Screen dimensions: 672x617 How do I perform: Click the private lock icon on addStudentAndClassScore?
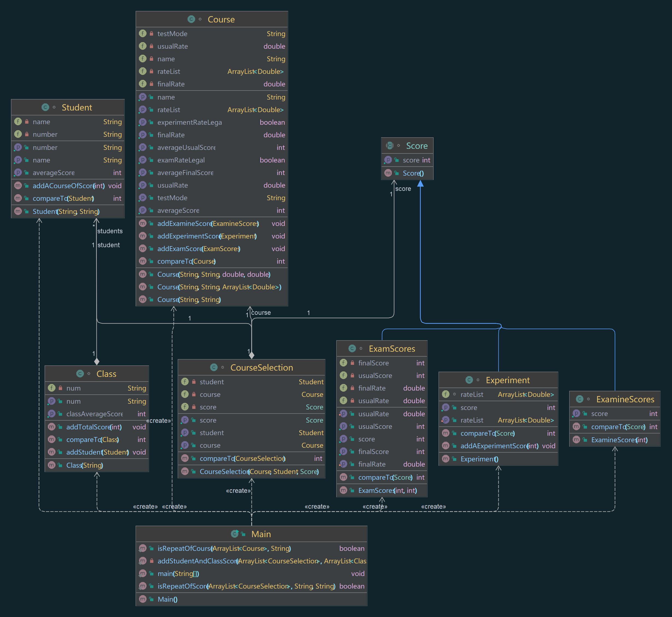pyautogui.click(x=151, y=561)
